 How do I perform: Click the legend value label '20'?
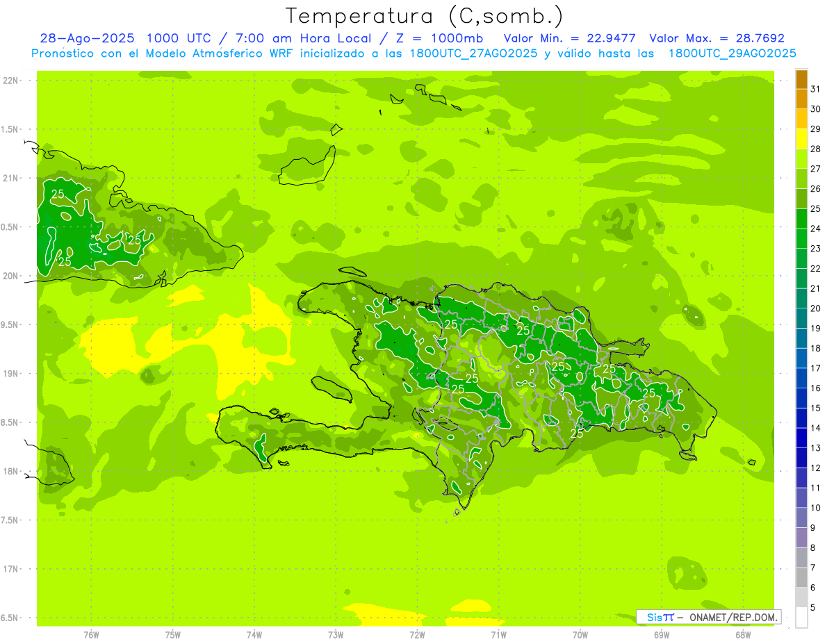(x=816, y=308)
